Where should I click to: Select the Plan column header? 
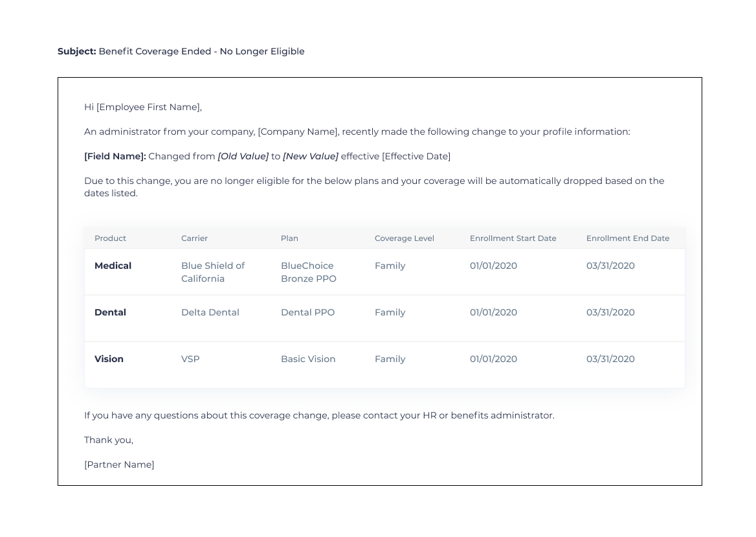289,238
